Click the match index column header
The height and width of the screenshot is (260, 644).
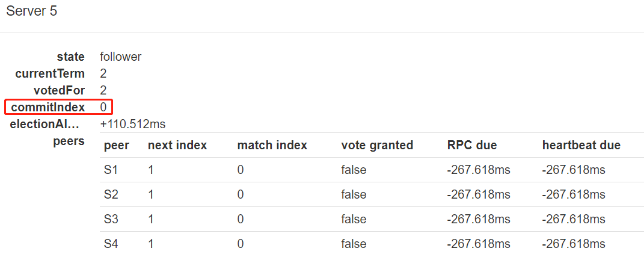(272, 145)
